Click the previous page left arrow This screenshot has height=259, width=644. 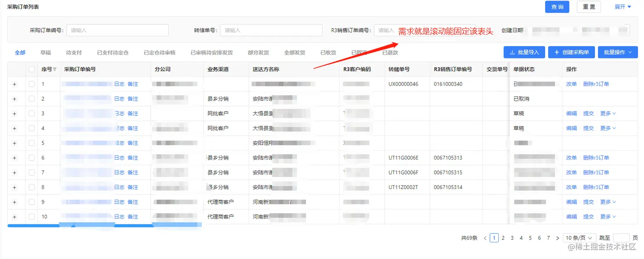[x=485, y=238]
